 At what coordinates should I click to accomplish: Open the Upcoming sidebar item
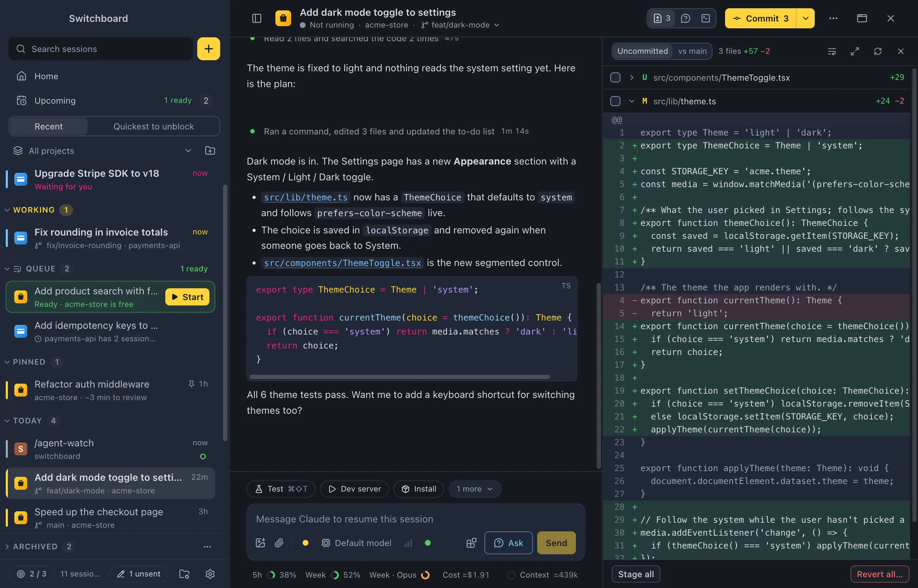point(114,100)
